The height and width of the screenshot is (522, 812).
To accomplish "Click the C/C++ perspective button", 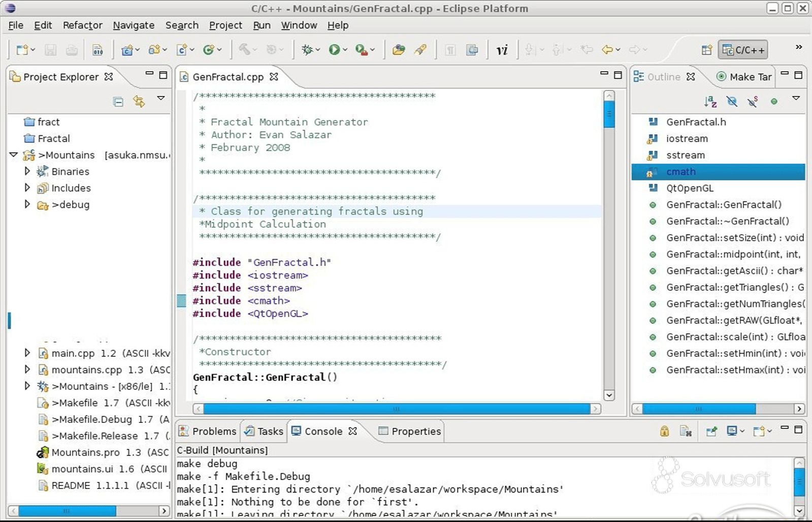I will tap(743, 50).
